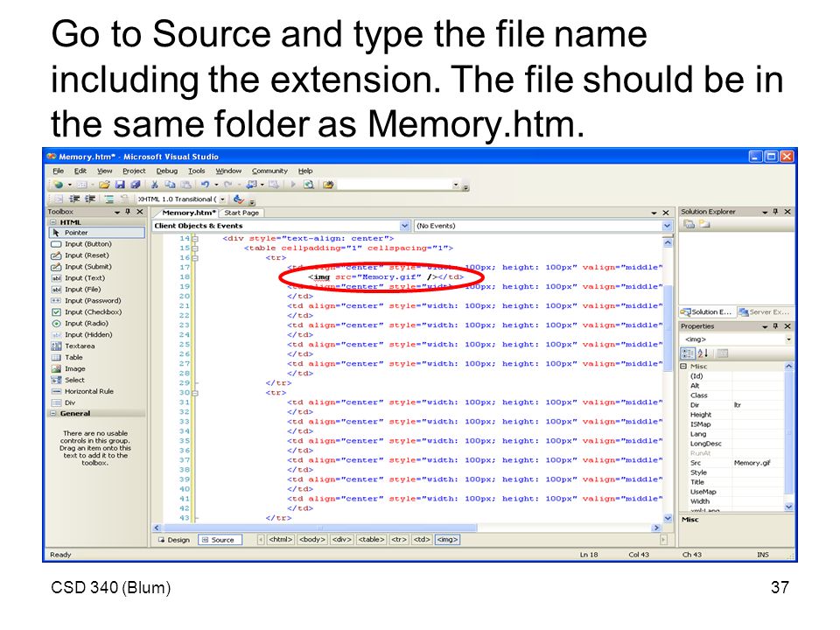840x630 pixels.
Task: Switch to the Start Page tab
Action: [x=241, y=213]
